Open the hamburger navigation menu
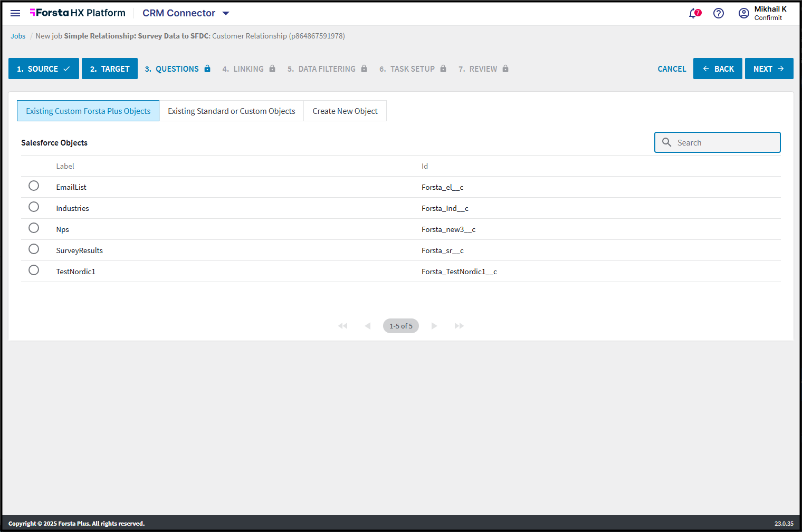This screenshot has width=802, height=532. (x=15, y=13)
